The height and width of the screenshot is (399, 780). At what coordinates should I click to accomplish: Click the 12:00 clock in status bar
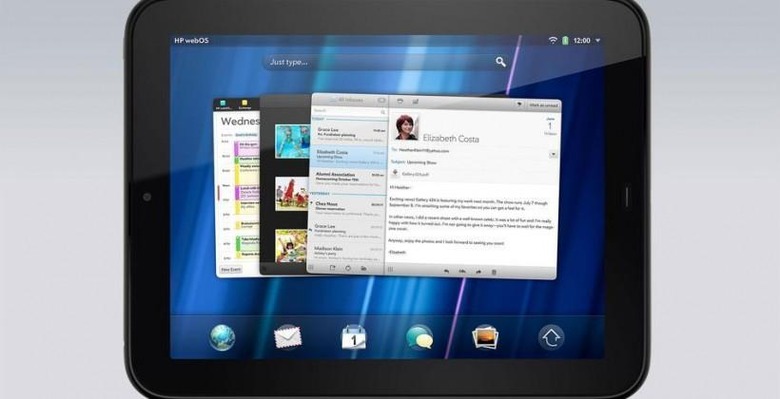click(582, 41)
